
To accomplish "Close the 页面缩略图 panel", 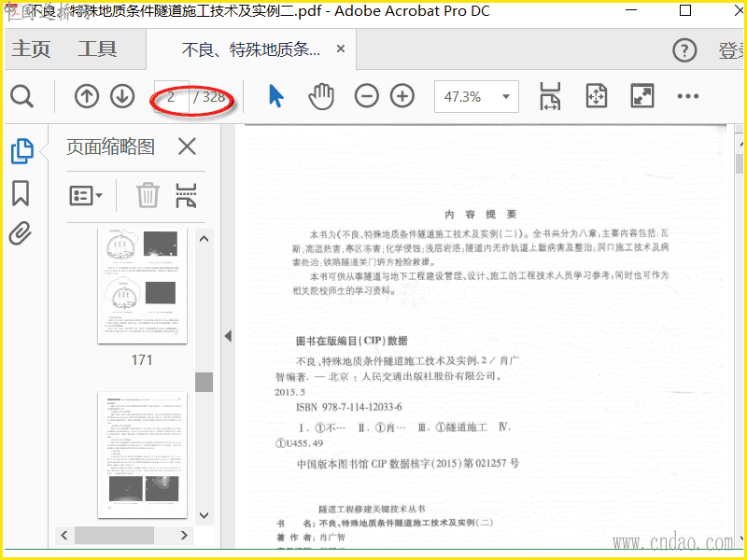I will [187, 147].
